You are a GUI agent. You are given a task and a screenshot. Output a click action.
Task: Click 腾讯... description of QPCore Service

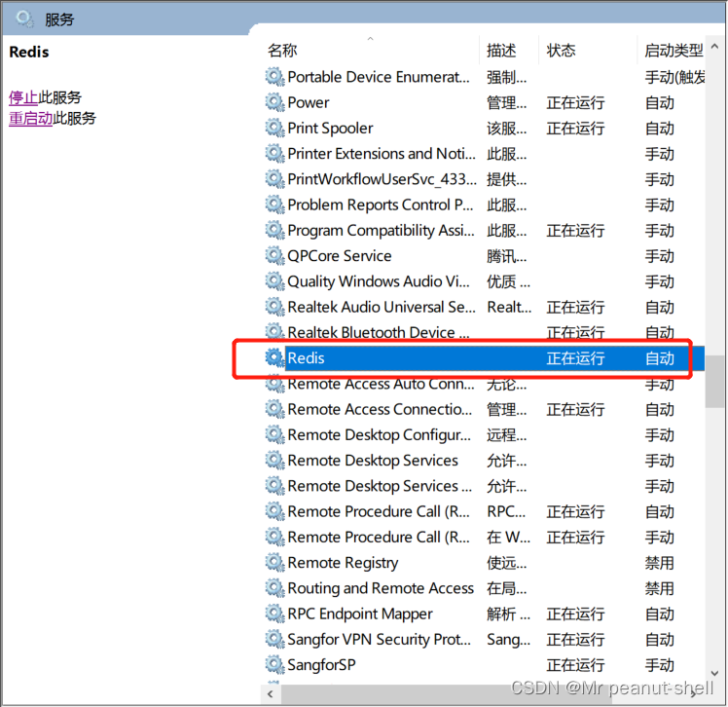(x=506, y=256)
